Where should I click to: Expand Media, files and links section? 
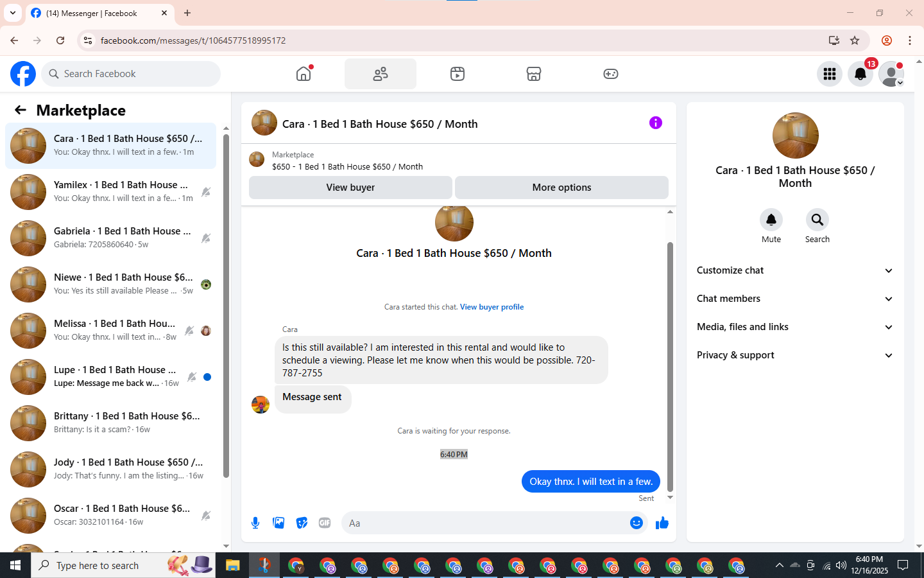pyautogui.click(x=795, y=327)
